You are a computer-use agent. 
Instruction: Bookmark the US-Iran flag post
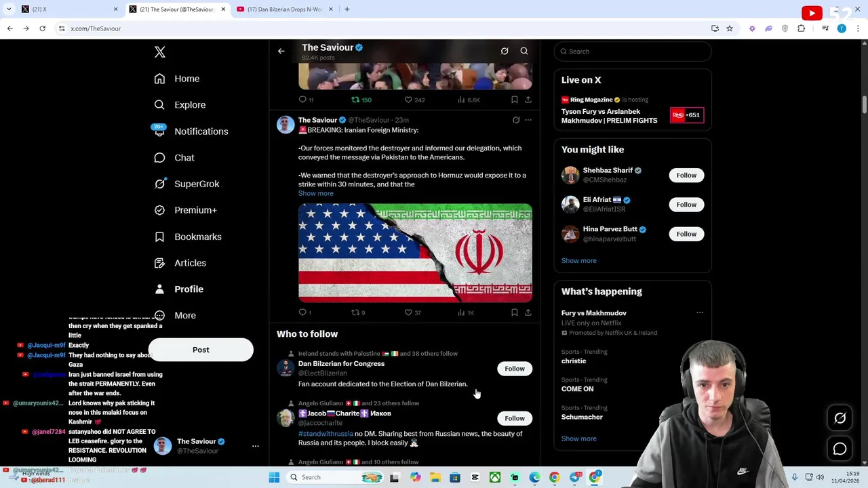(515, 312)
